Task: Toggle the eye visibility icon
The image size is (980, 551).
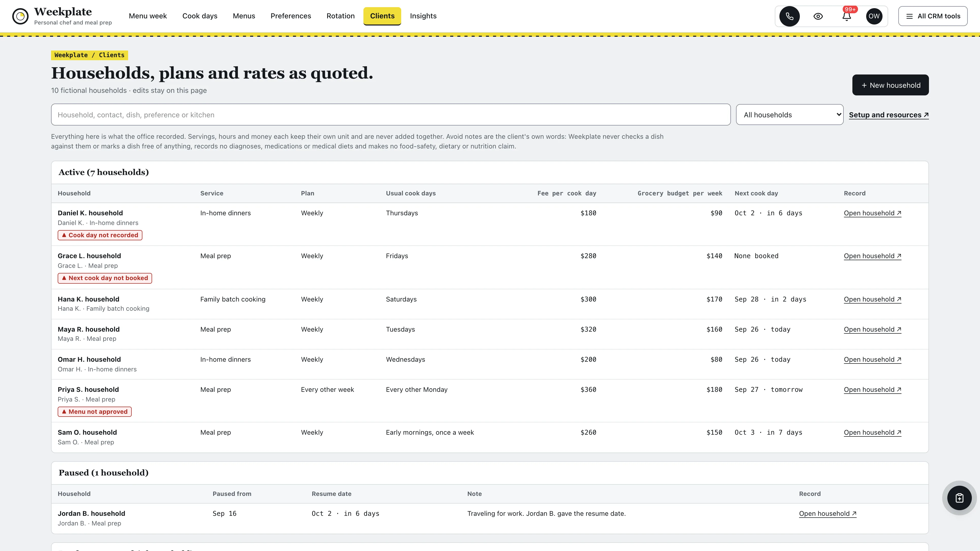Action: click(818, 16)
